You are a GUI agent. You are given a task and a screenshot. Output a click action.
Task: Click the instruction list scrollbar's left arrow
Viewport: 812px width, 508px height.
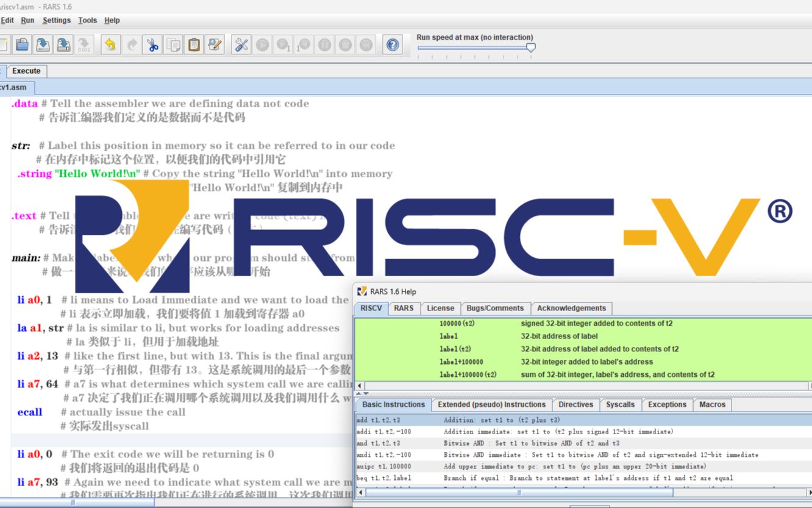pyautogui.click(x=360, y=492)
